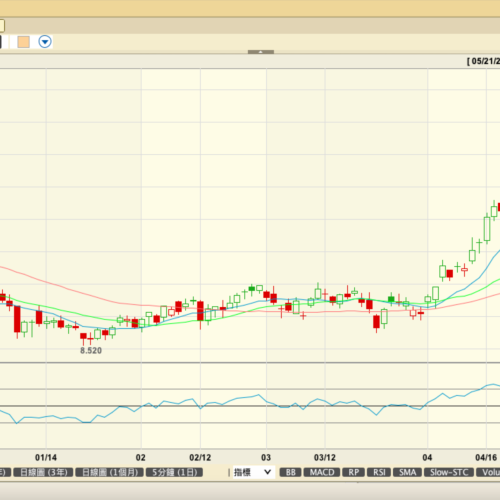The image size is (500, 500).
Task: Click the 05/21 date readout in chart header
Action: (484, 61)
